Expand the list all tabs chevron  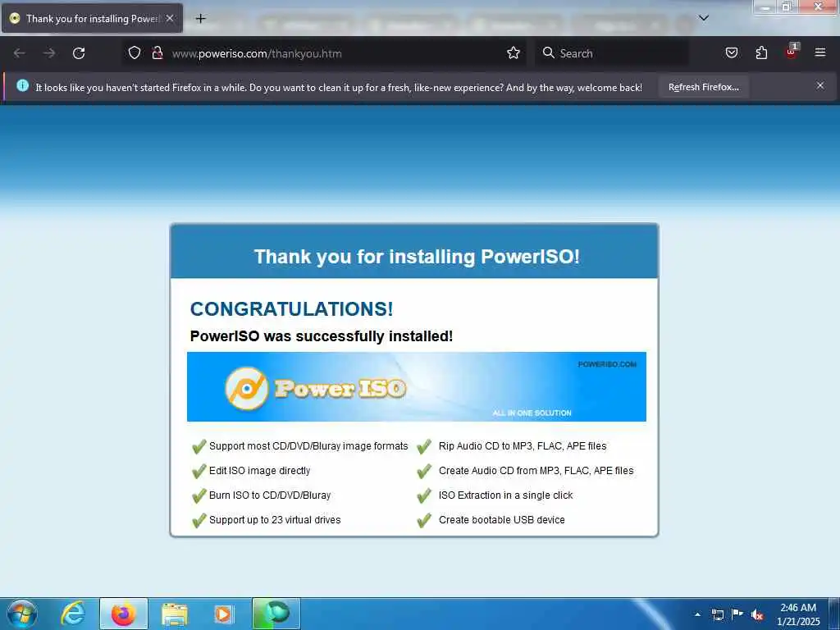click(x=704, y=18)
